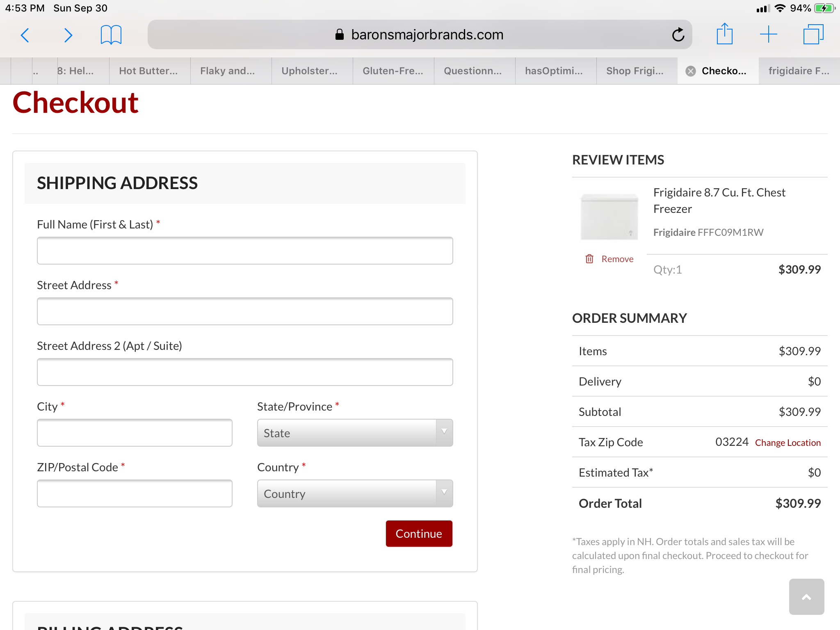Switch to the Gluten-Fre tab
This screenshot has width=840, height=630.
393,71
